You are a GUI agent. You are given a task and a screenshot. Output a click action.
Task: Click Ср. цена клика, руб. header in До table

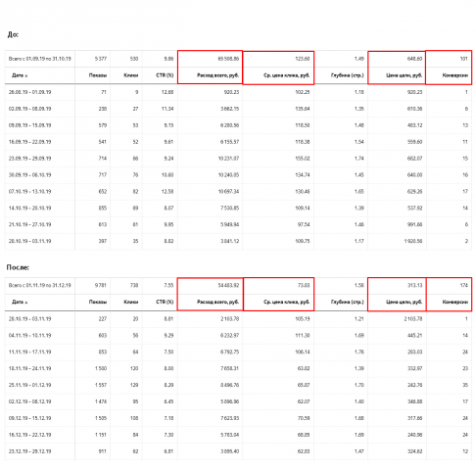coord(287,75)
